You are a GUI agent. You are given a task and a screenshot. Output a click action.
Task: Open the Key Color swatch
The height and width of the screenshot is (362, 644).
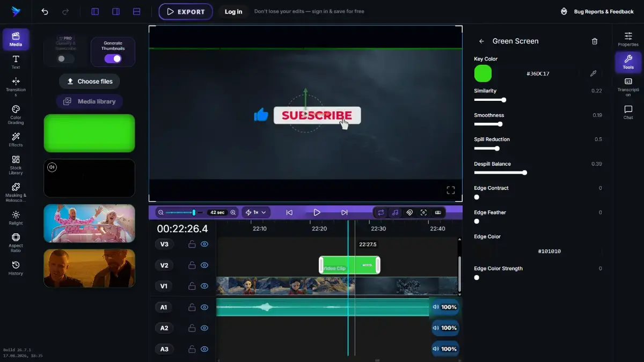point(483,73)
